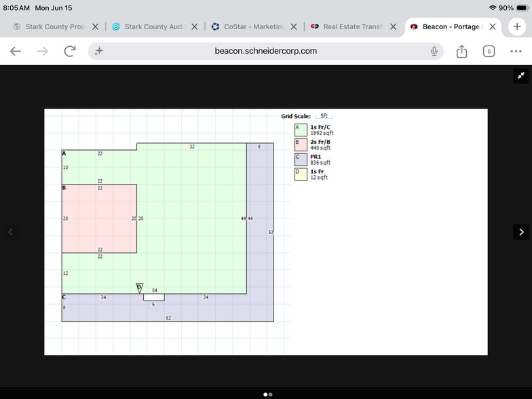
Task: Tap the share icon in toolbar
Action: pos(461,52)
